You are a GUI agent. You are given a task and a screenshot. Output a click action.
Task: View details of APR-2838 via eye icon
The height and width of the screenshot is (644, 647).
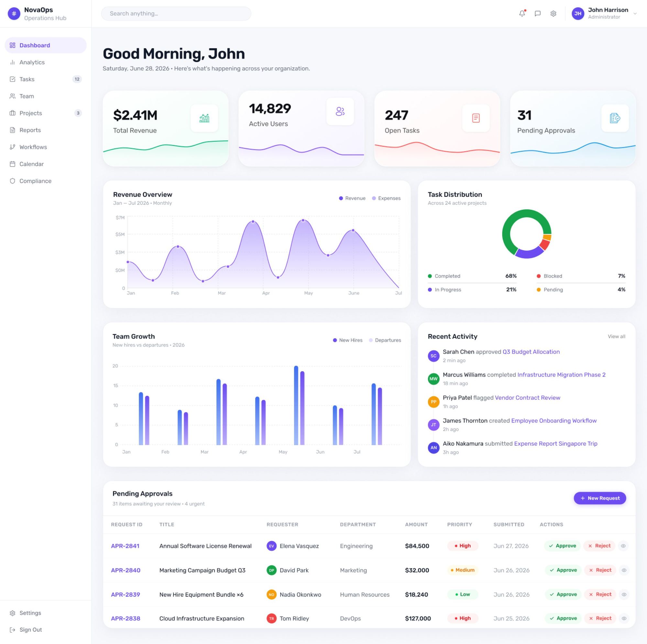click(x=624, y=618)
